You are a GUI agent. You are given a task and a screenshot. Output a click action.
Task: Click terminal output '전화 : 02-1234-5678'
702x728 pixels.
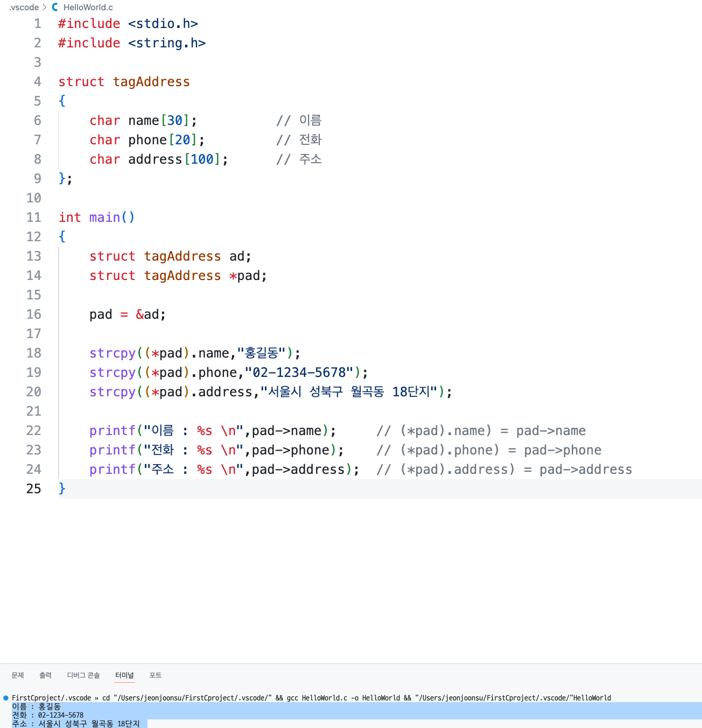(48, 715)
